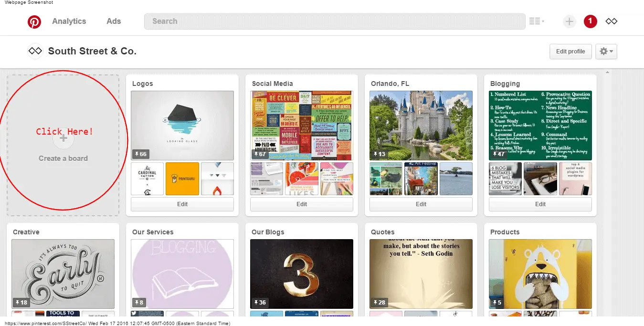Open the Seth Godin quote cover image
This screenshot has height=326, width=644.
click(421, 274)
